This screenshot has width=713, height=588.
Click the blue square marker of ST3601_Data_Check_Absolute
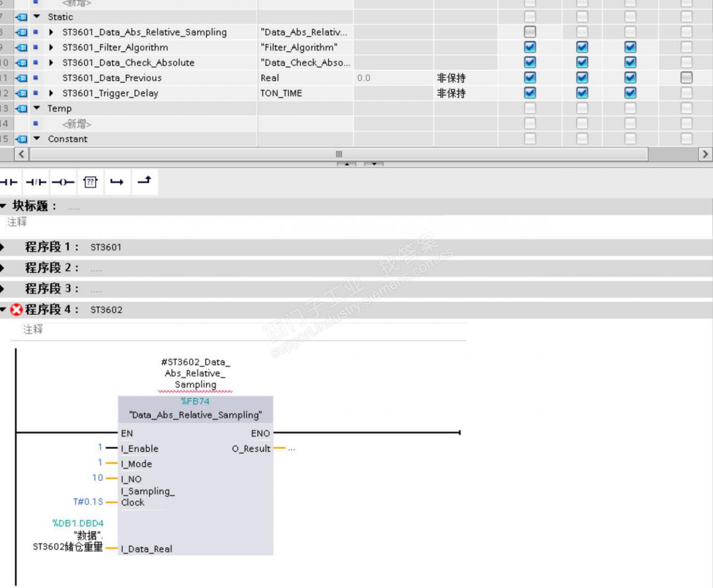click(36, 63)
